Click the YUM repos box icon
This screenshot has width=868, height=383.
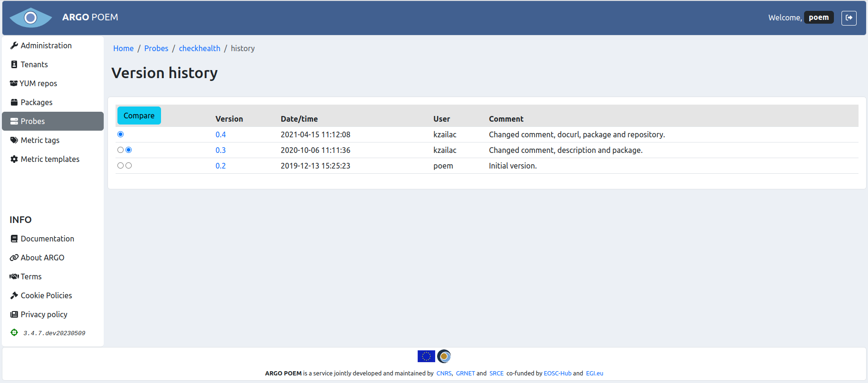(14, 83)
